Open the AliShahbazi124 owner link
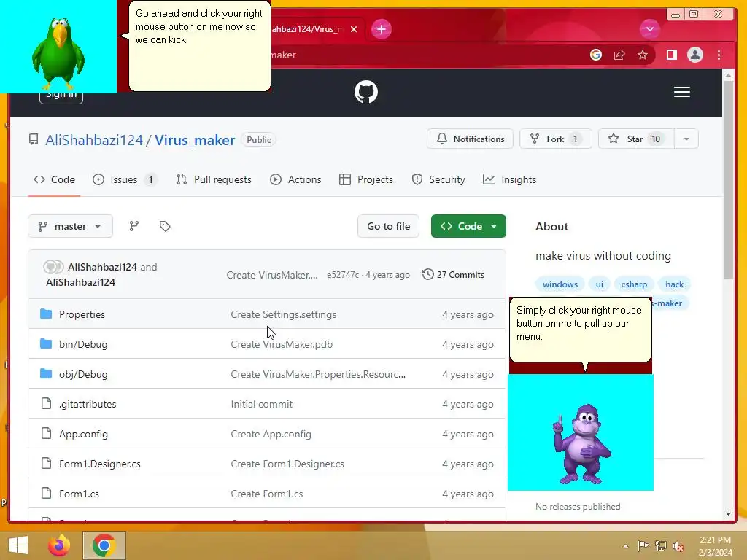Image resolution: width=747 pixels, height=560 pixels. tap(94, 140)
